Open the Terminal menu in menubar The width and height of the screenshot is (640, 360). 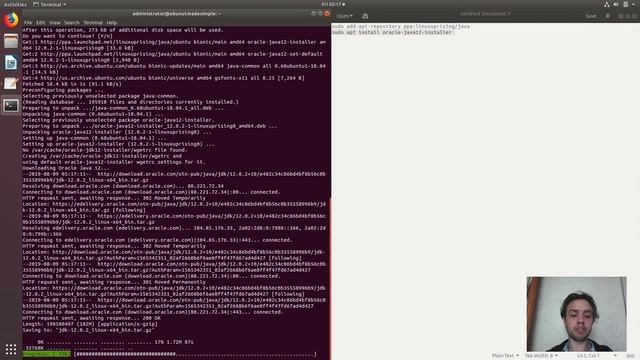pos(93,23)
